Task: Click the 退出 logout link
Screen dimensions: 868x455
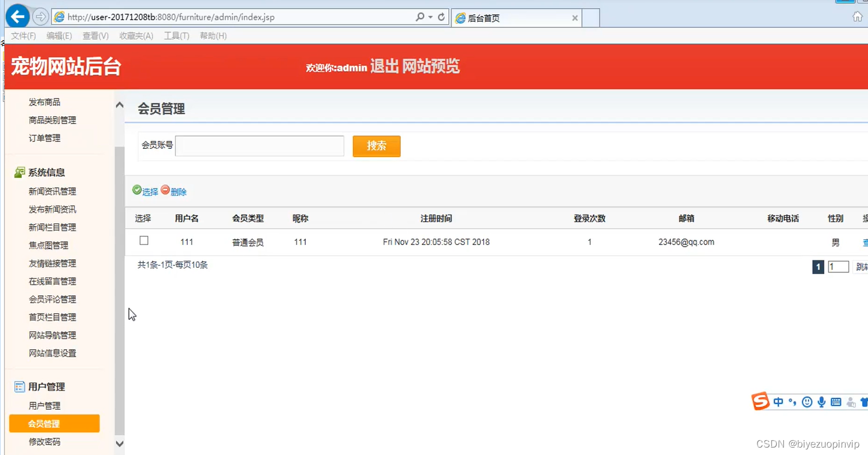Action: tap(384, 66)
